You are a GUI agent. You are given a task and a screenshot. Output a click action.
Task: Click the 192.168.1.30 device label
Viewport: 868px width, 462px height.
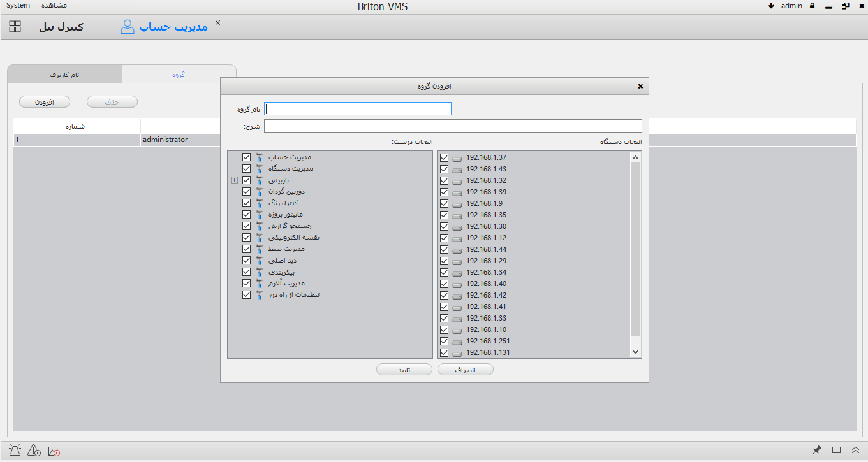pos(486,226)
